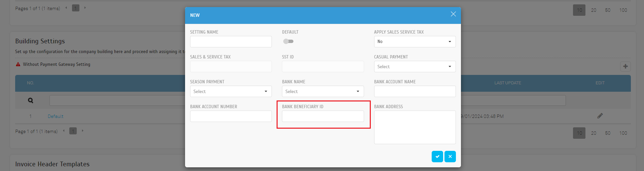
Task: Select 20 items per page in top pager
Action: [x=594, y=10]
